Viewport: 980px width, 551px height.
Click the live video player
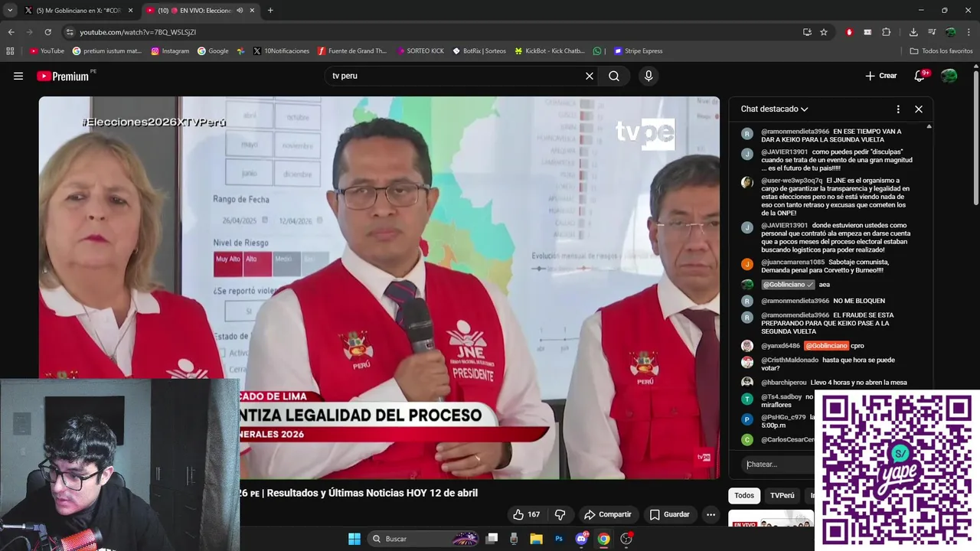coord(379,288)
